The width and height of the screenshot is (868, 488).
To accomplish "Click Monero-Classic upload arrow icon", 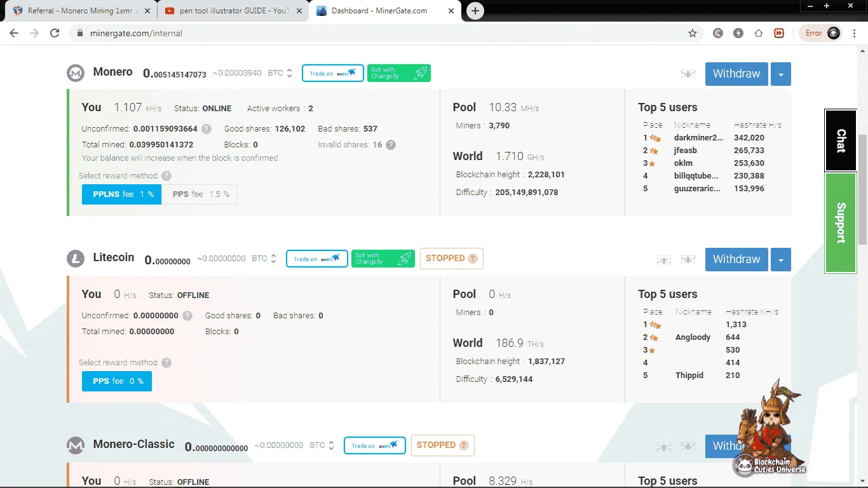I will click(664, 446).
